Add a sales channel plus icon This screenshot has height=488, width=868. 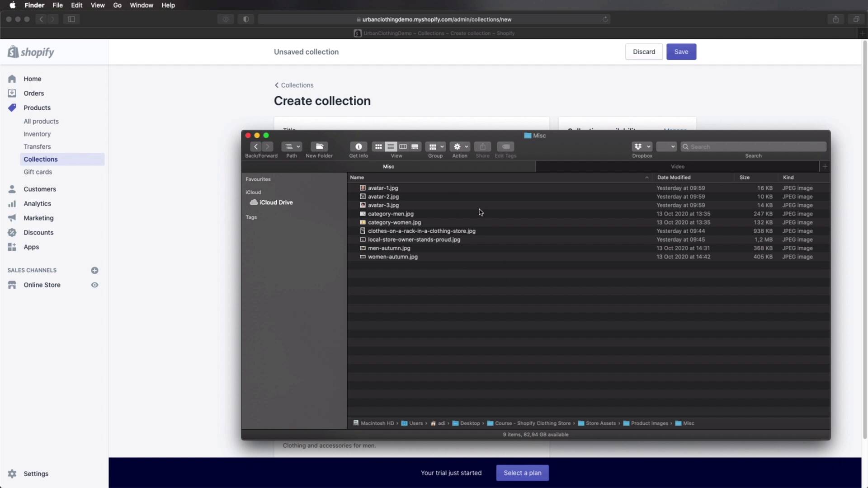(x=94, y=270)
